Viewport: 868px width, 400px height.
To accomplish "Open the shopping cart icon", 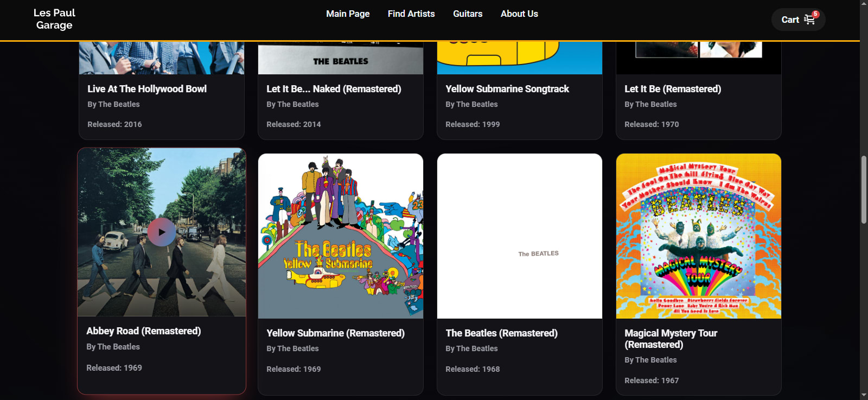I will (x=809, y=20).
